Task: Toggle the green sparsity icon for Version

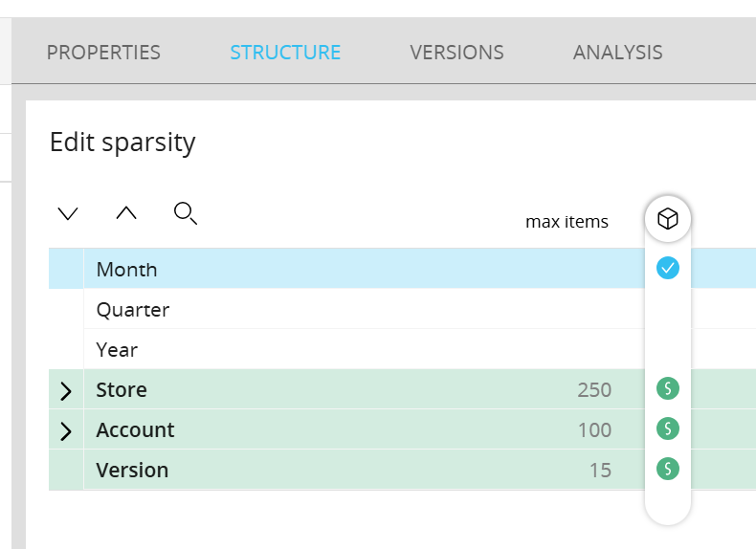Action: coord(668,469)
